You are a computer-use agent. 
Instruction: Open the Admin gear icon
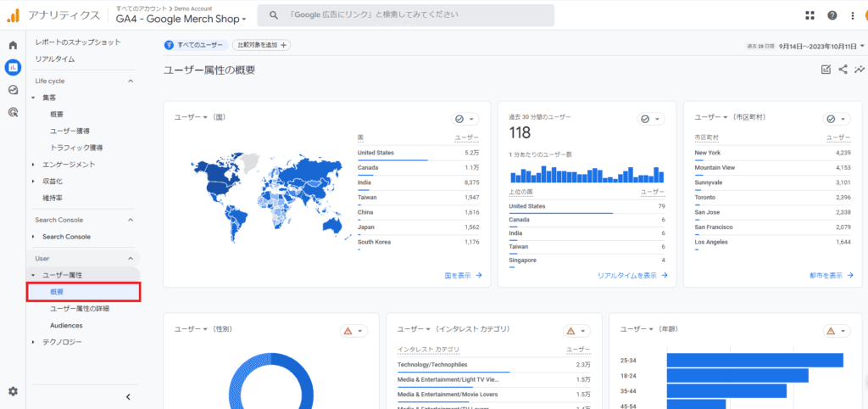click(x=13, y=391)
